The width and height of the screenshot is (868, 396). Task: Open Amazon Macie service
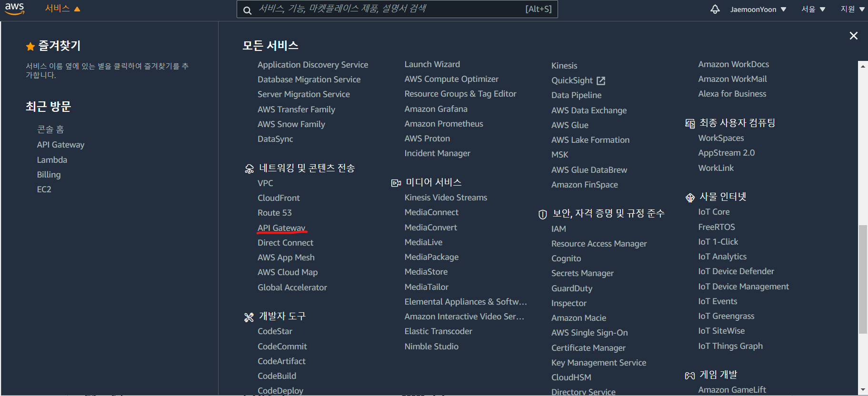(579, 318)
